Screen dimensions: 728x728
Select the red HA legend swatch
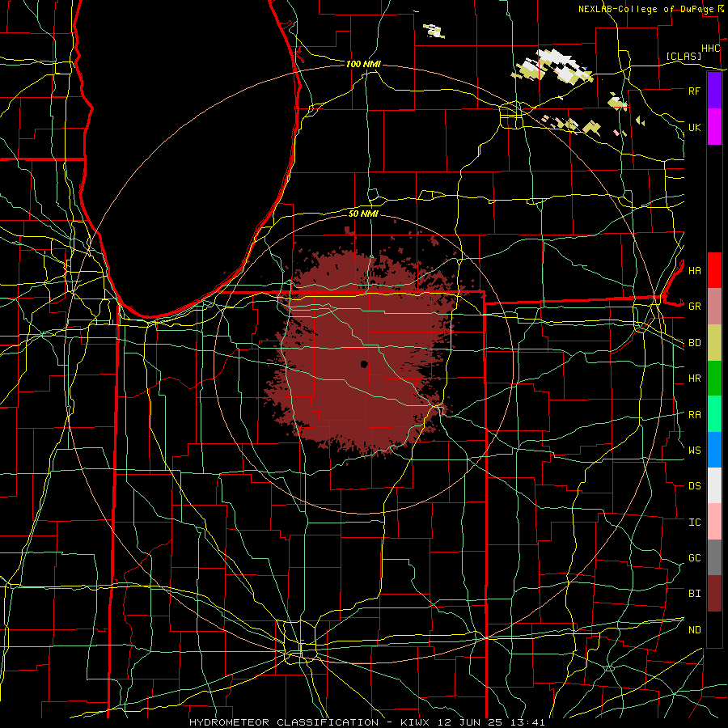(x=714, y=270)
